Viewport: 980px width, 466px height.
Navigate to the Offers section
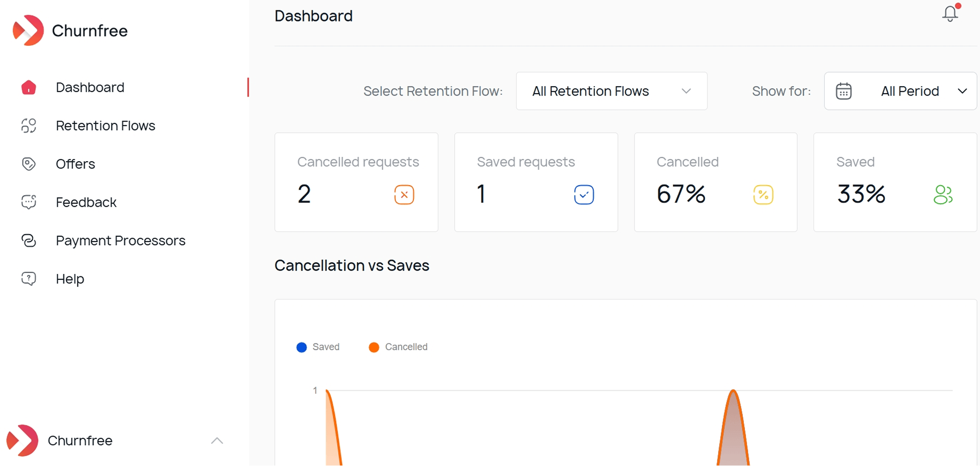(75, 164)
